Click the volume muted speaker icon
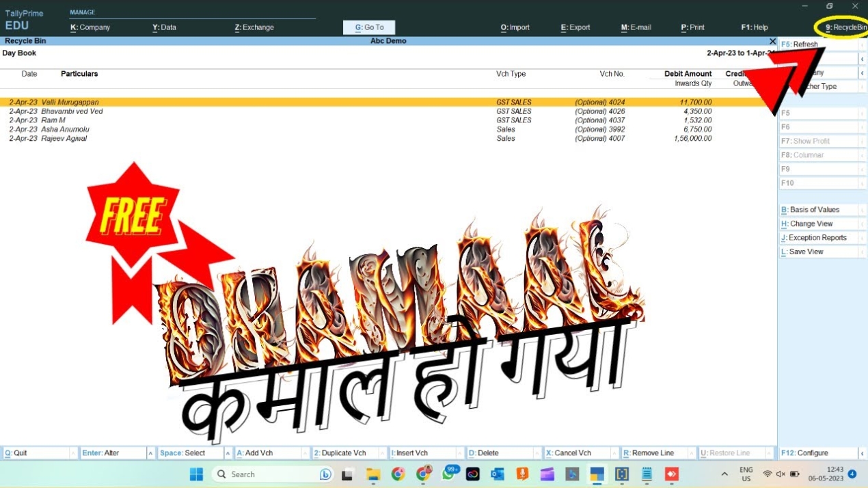868x488 pixels. [x=781, y=474]
